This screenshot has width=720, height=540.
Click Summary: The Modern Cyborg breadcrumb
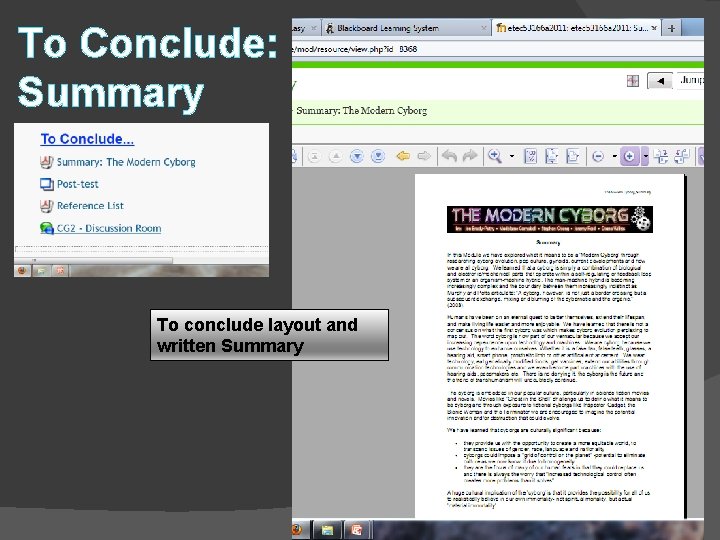(x=361, y=111)
